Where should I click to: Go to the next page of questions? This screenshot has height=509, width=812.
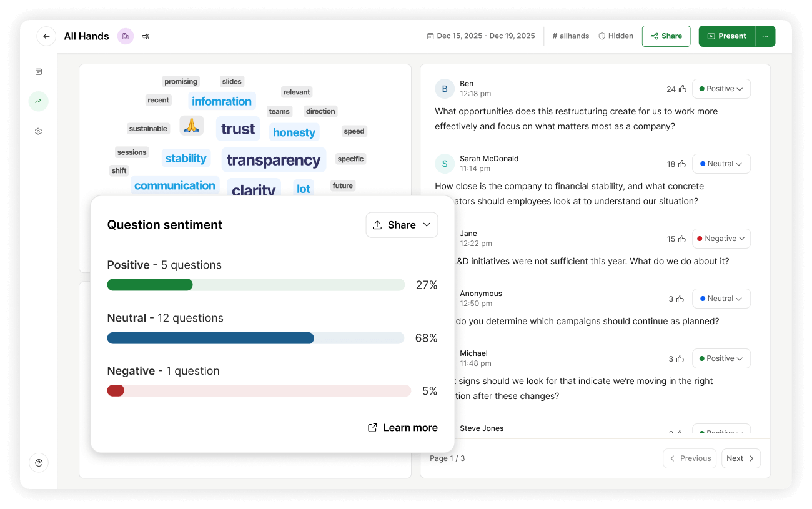tap(740, 458)
